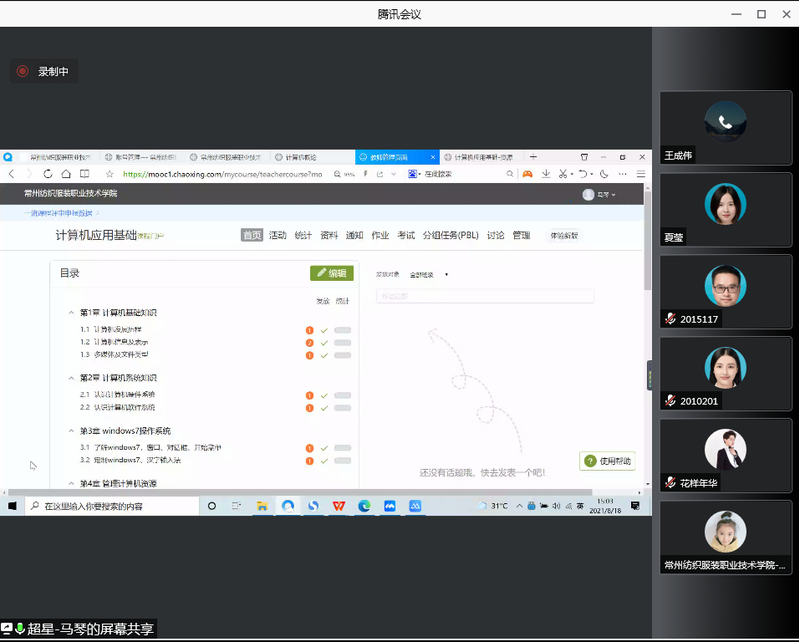The image size is (799, 642).
Task: Click the File Explorer folder in taskbar
Action: (262, 507)
